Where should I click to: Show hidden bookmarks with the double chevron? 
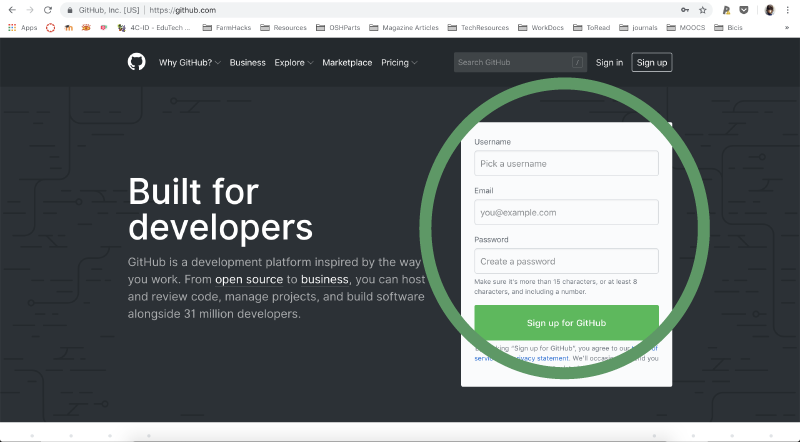787,28
